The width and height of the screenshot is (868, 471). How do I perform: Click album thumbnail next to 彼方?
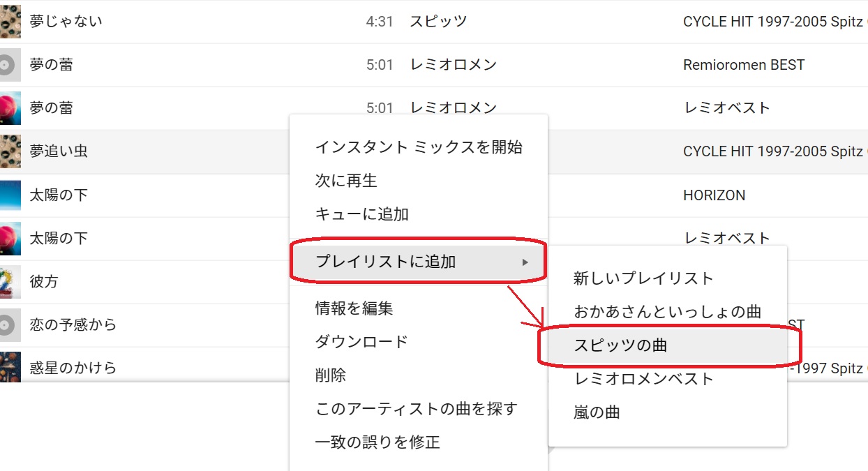coord(10,281)
